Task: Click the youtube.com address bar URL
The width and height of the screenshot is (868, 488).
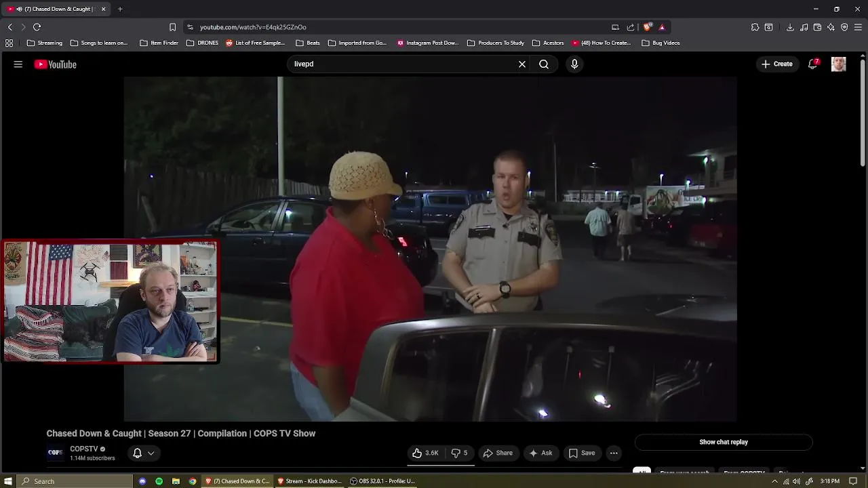Action: [253, 27]
